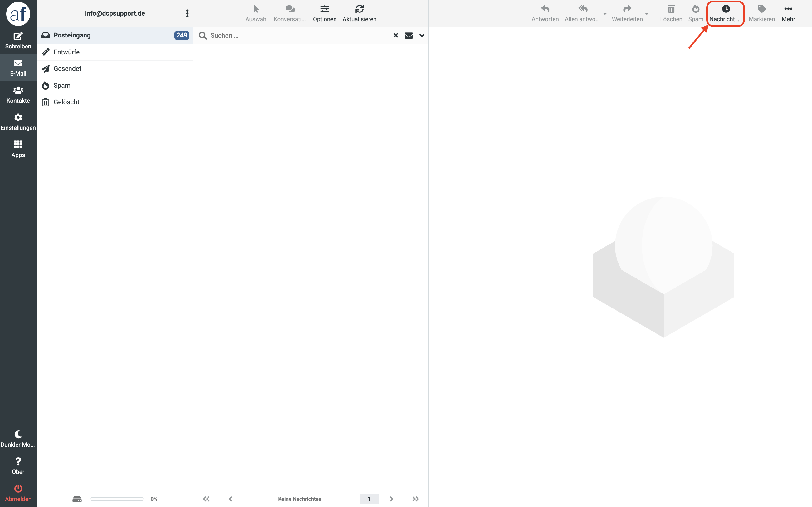Open Einstellungen gear icon

coord(18,117)
